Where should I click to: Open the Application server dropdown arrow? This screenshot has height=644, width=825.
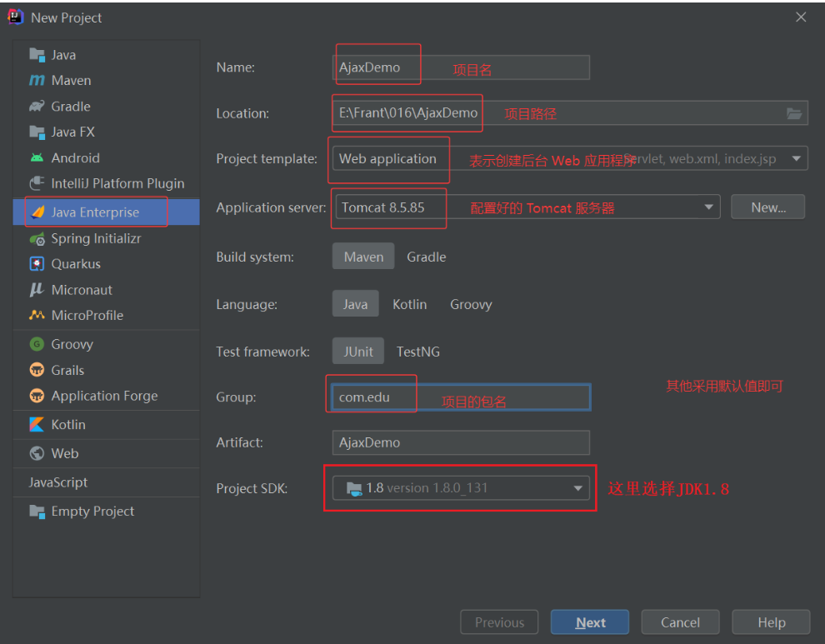click(x=708, y=207)
